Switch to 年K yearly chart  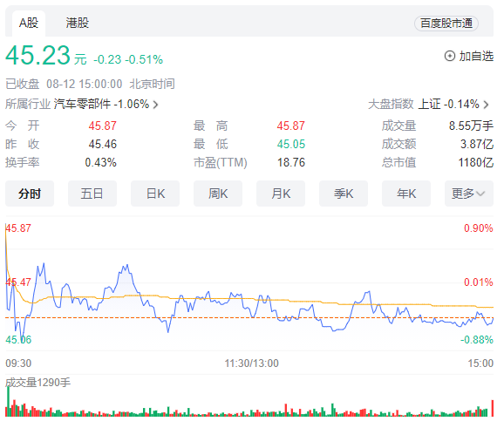[406, 194]
